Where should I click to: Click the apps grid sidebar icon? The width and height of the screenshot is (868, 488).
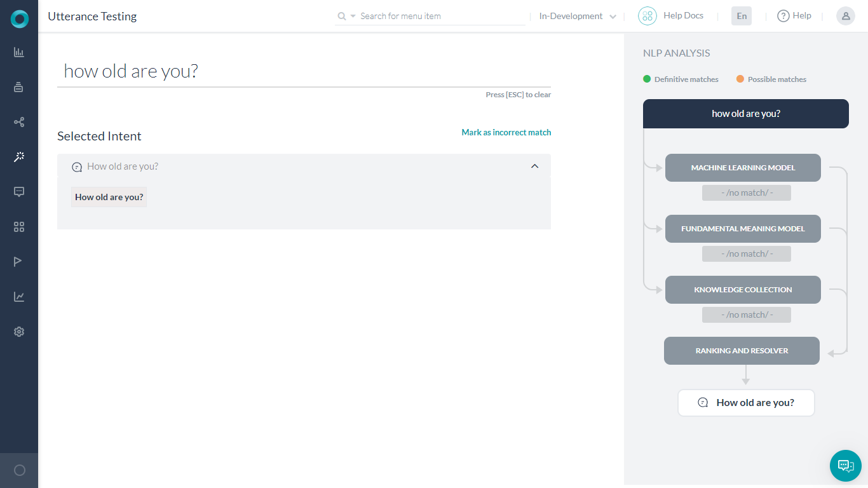[18, 226]
